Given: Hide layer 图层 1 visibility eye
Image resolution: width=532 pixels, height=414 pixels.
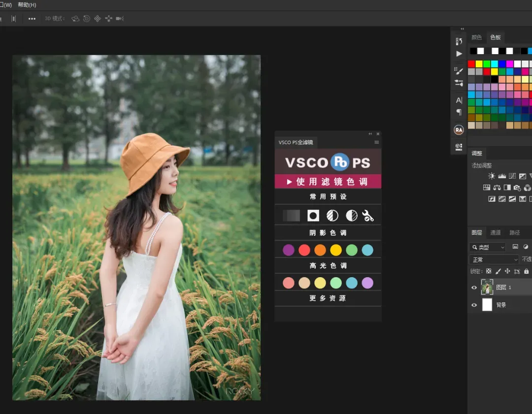Looking at the screenshot, I should (474, 287).
